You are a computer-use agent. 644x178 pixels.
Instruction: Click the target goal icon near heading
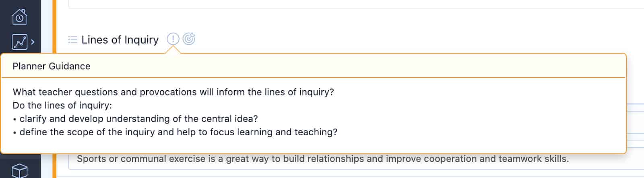[x=189, y=39]
